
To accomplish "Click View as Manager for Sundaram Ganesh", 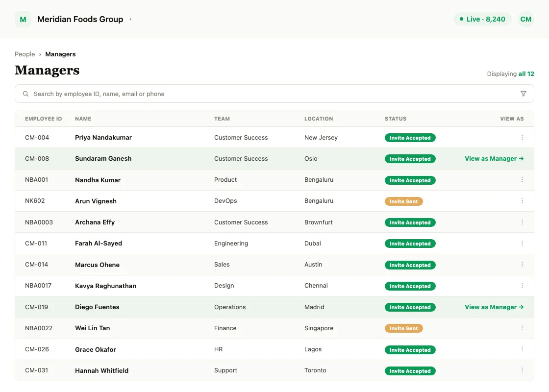I will coord(494,159).
